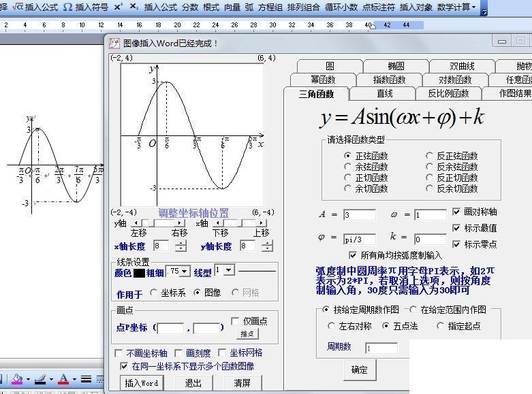
Task: Select the 指定起点 radio button
Action: pyautogui.click(x=440, y=326)
